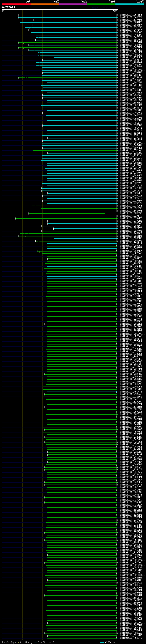Select the UniRef100_Q6YZE2 label
The width and height of the screenshot is (146, 644).
(131, 50)
